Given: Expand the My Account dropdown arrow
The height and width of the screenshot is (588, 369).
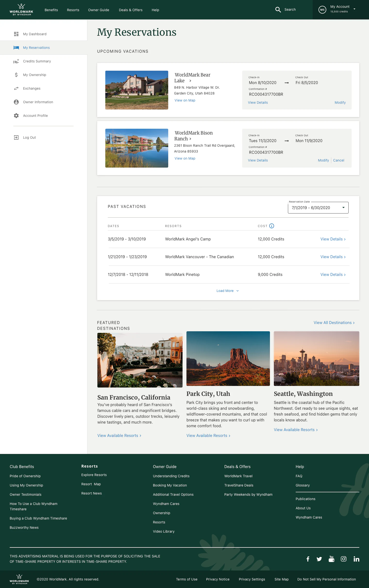Looking at the screenshot, I should [354, 9].
